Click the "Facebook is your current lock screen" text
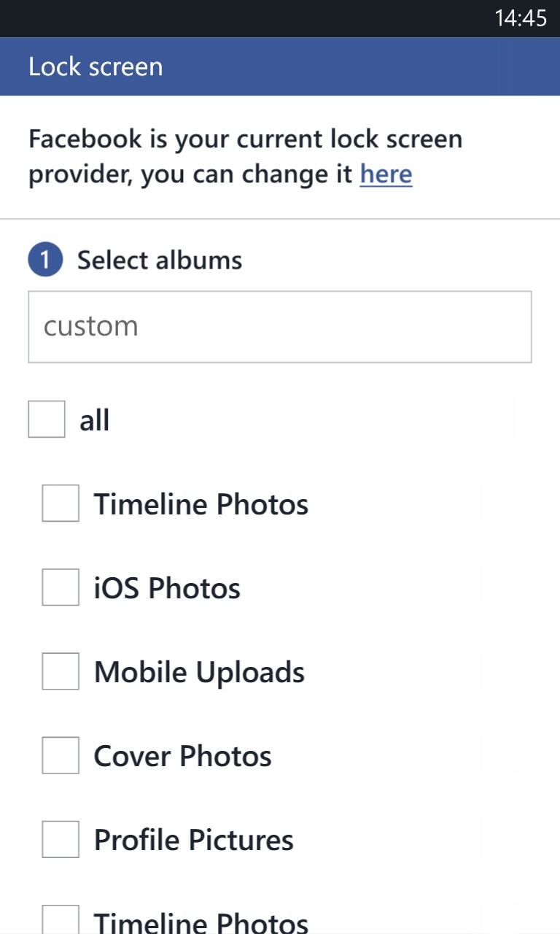 pos(245,139)
